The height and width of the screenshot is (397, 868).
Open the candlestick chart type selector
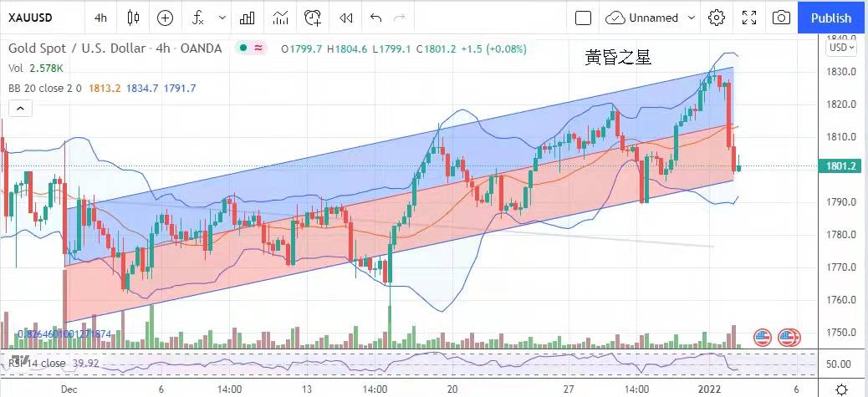[x=134, y=18]
